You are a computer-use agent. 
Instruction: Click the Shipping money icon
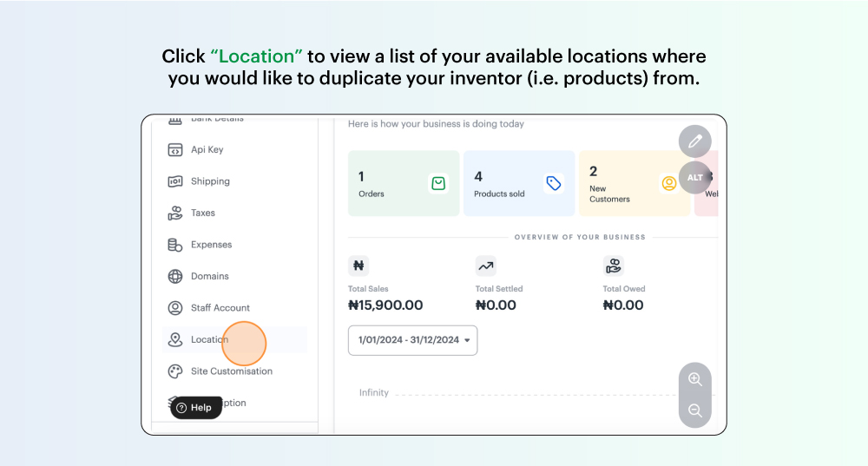click(175, 181)
